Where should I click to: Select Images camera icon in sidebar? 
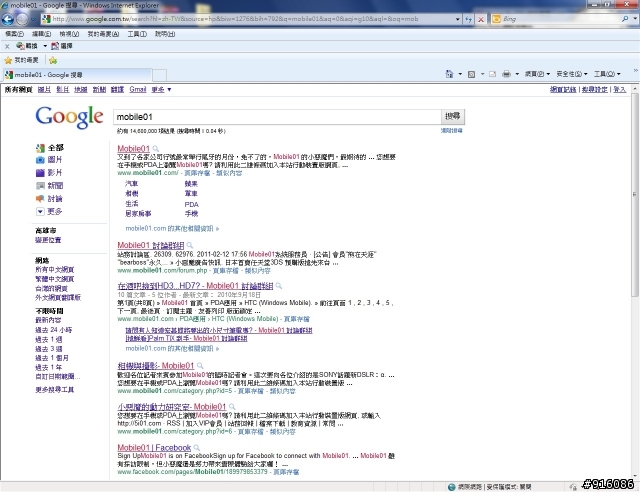(x=40, y=160)
